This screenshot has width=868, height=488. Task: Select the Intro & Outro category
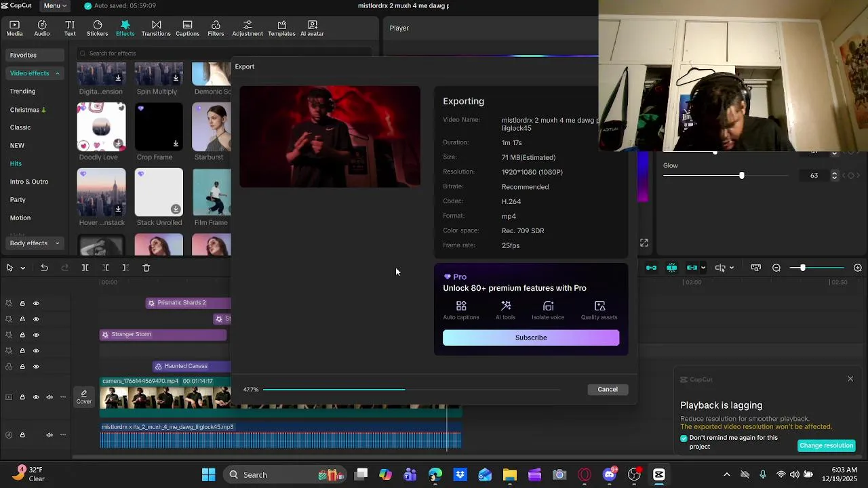pyautogui.click(x=29, y=182)
